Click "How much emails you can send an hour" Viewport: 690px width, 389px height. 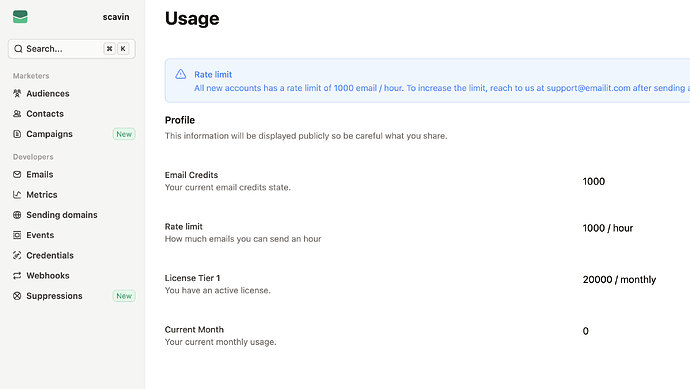coord(243,239)
